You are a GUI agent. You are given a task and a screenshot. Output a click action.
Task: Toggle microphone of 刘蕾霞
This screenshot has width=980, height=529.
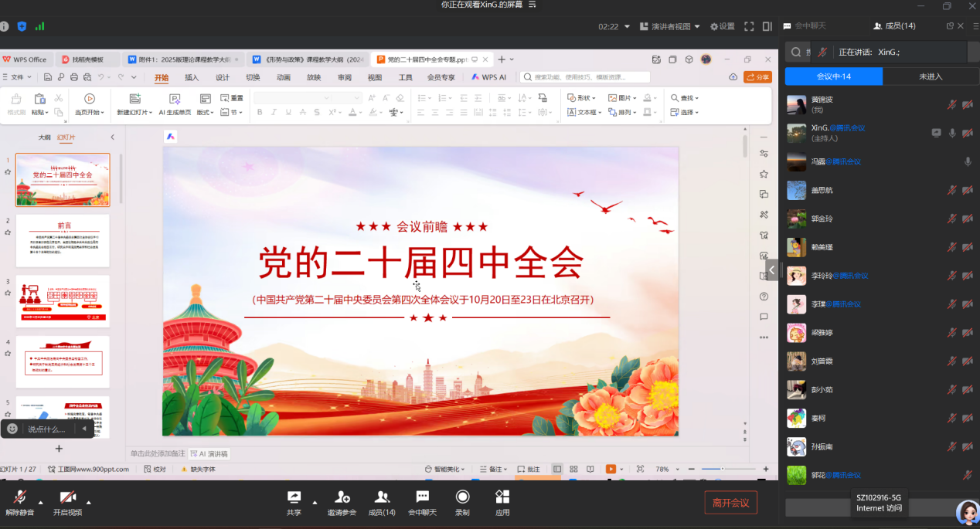pyautogui.click(x=952, y=361)
